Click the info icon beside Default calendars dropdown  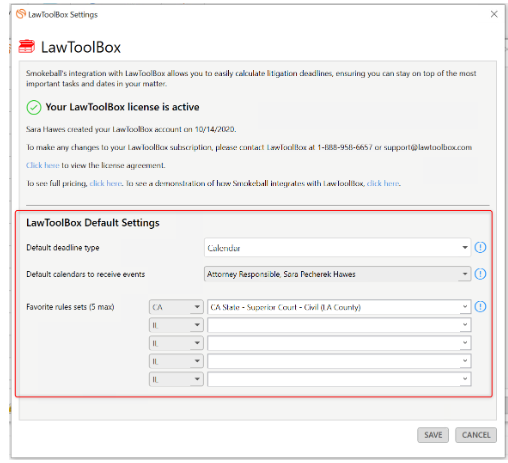click(x=480, y=274)
